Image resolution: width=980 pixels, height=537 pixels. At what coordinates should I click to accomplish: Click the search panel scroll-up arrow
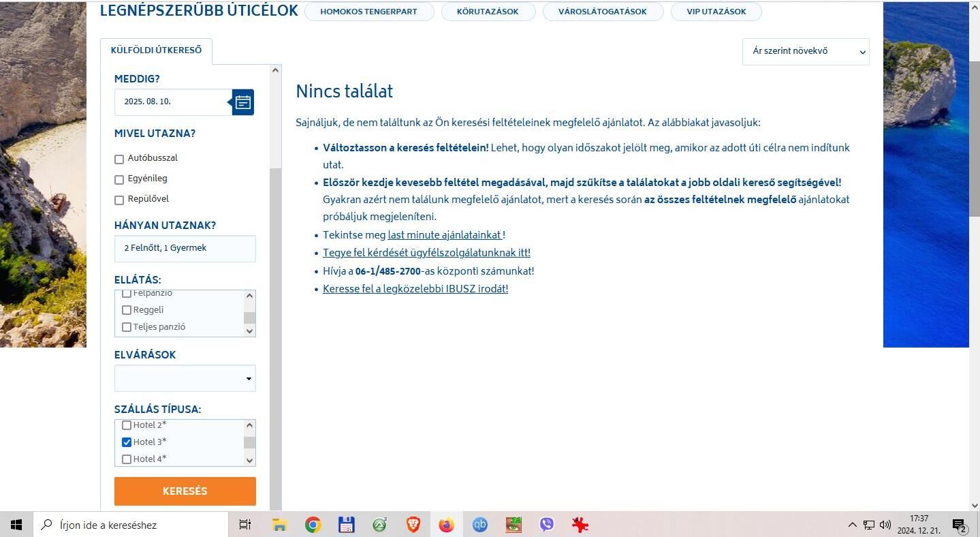click(x=276, y=70)
